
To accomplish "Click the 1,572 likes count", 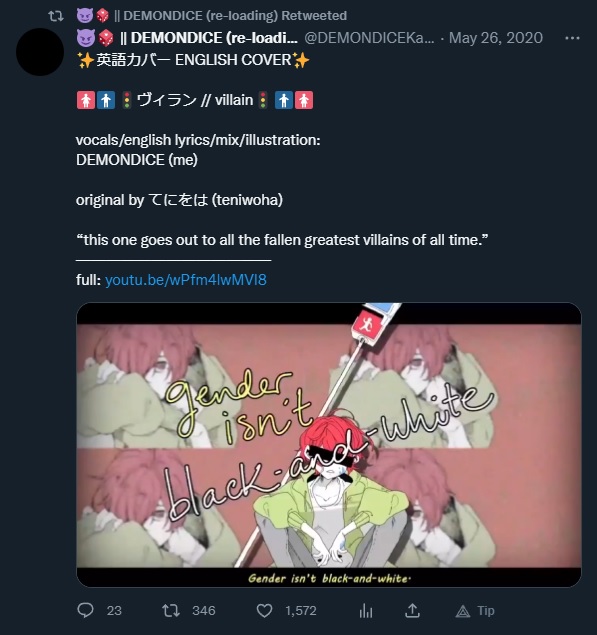I will pyautogui.click(x=301, y=611).
